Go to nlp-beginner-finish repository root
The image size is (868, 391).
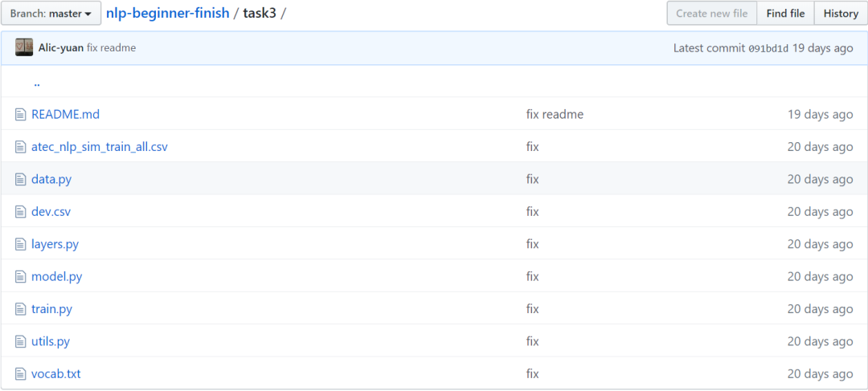(167, 14)
